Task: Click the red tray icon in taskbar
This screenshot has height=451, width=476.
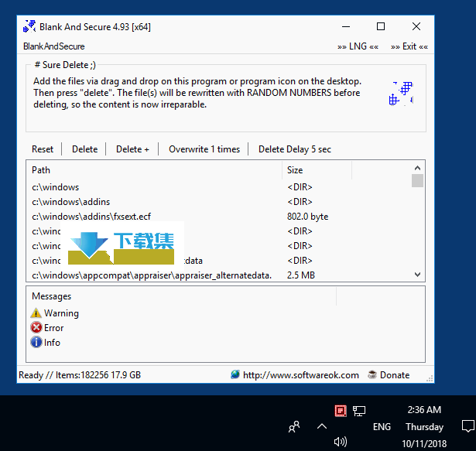Action: click(341, 411)
